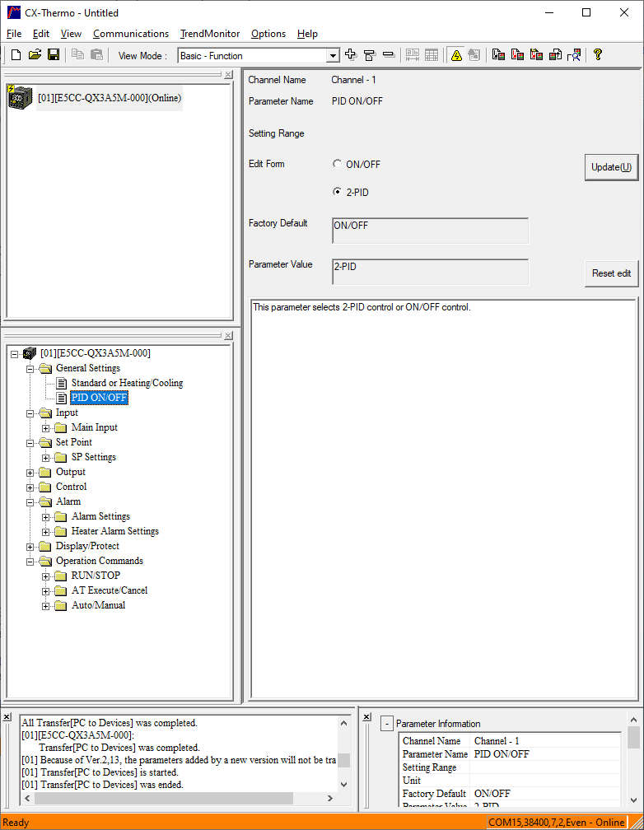
Task: Expand the Heater Alarm Settings folder
Action: pyautogui.click(x=45, y=532)
